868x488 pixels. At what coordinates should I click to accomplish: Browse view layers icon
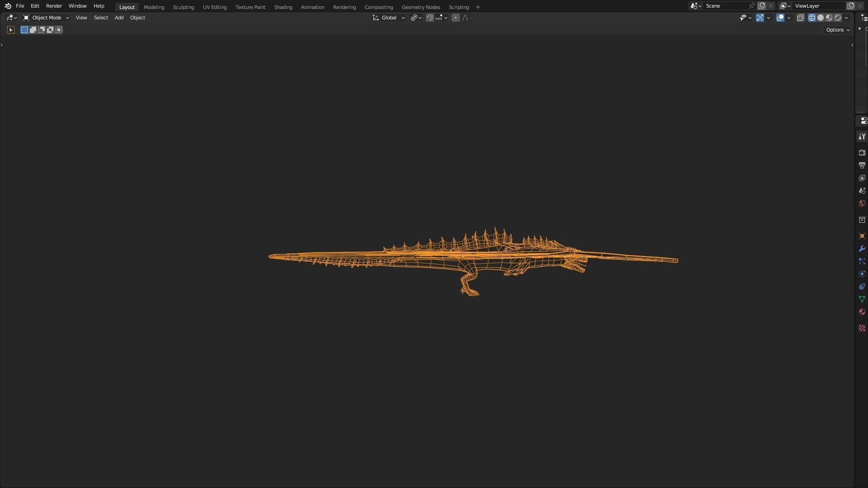[x=785, y=6]
